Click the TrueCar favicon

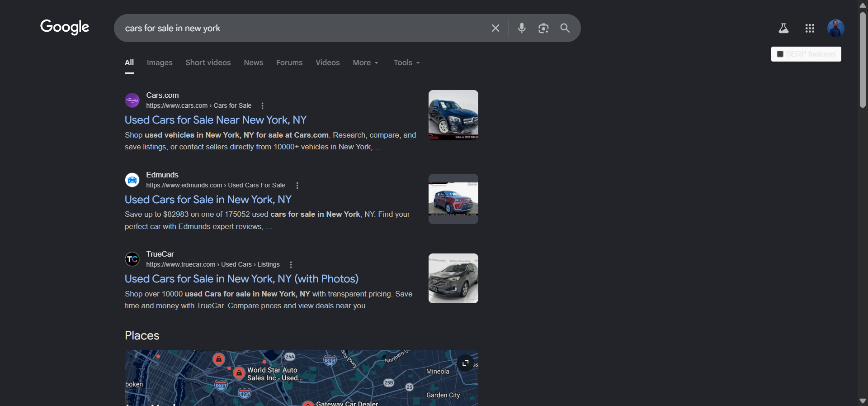pyautogui.click(x=132, y=259)
